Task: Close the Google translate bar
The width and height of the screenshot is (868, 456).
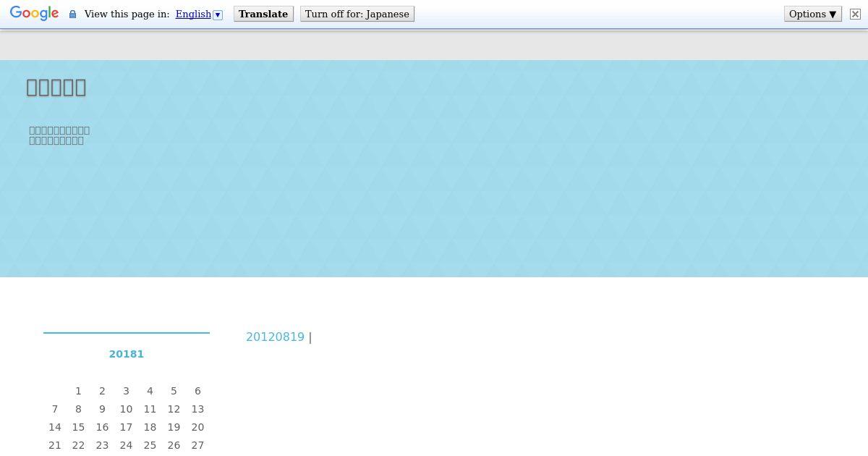Action: coord(855,14)
